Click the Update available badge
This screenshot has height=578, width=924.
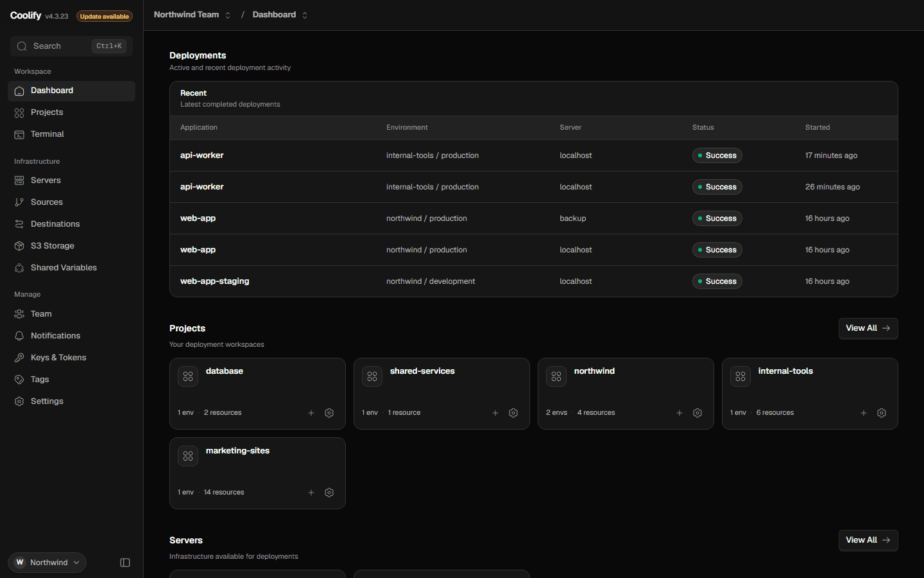click(x=105, y=16)
